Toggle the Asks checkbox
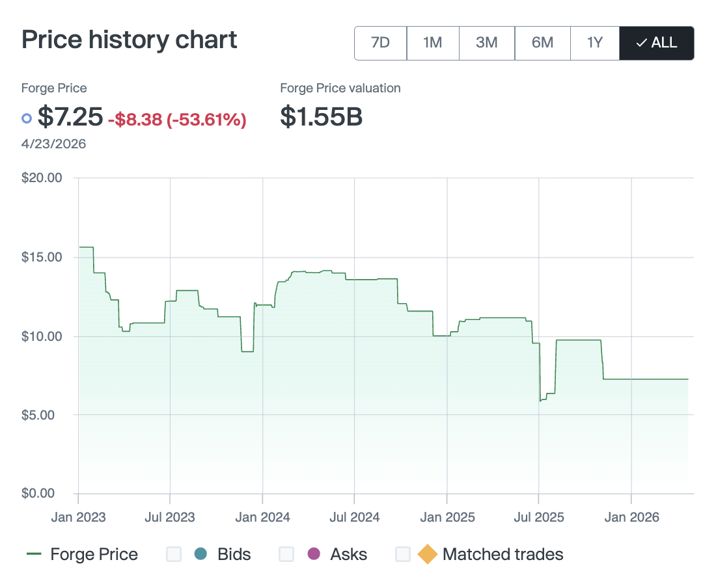716x588 pixels. (286, 554)
